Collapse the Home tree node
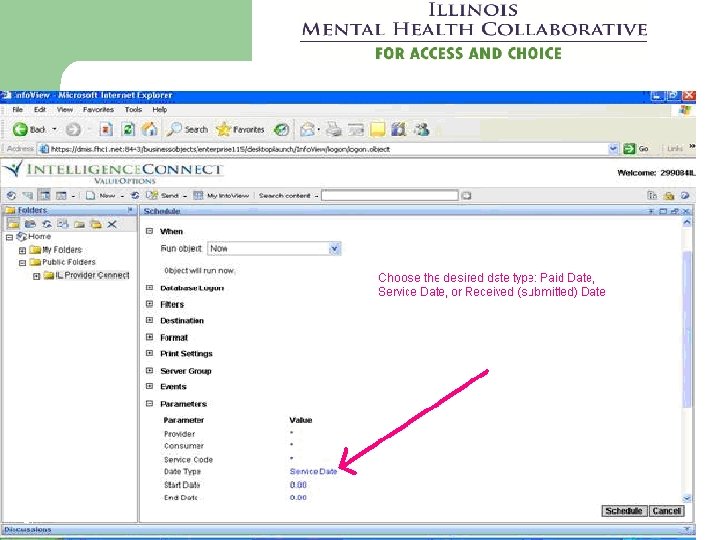The image size is (720, 540). pyautogui.click(x=9, y=237)
